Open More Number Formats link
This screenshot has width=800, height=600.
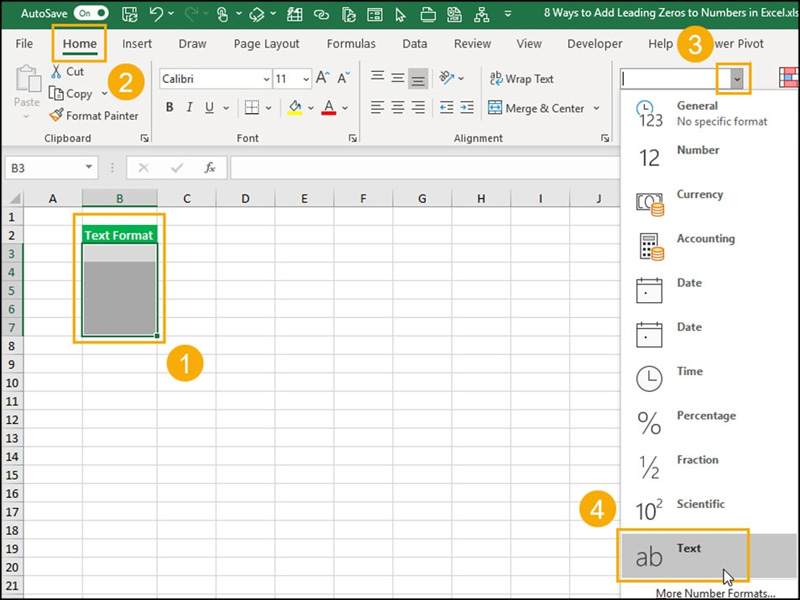point(714,593)
